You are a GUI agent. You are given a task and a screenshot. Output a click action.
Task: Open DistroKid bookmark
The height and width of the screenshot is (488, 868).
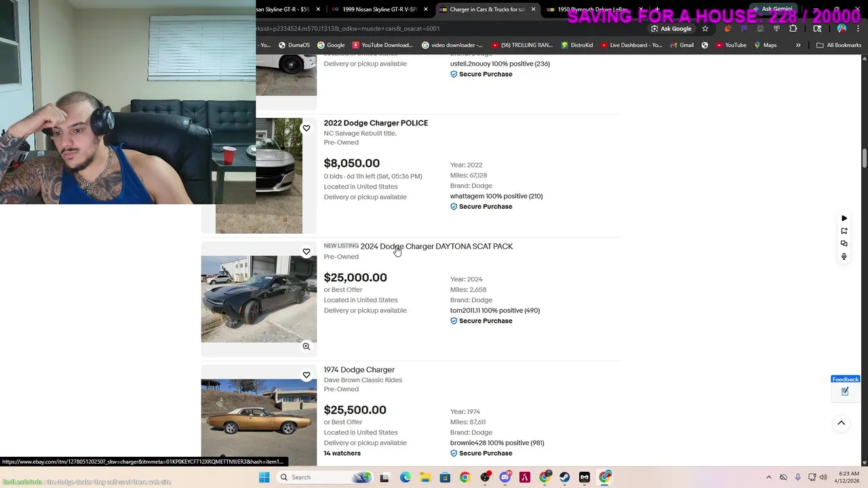click(x=577, y=45)
